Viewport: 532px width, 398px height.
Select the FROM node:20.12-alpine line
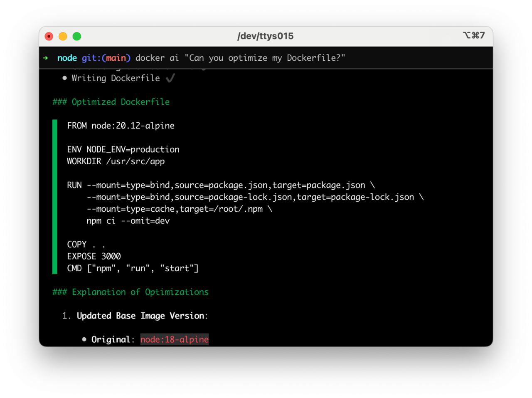(121, 126)
